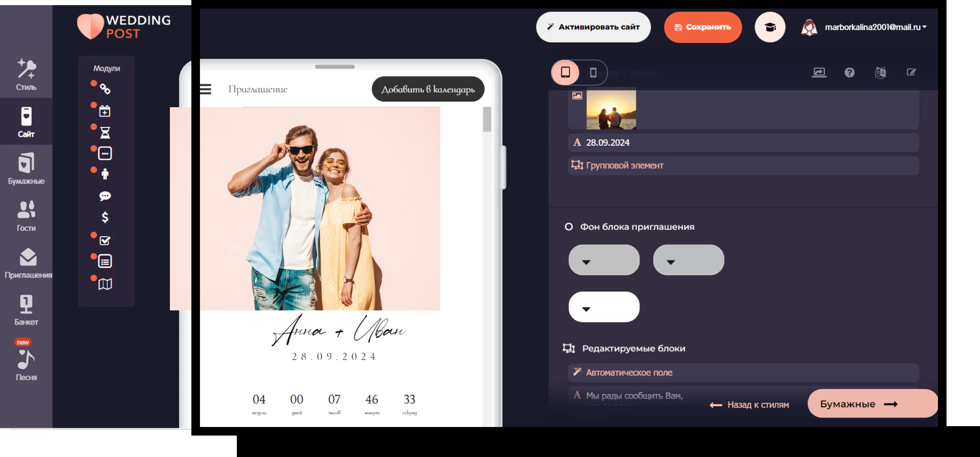
Task: Select the map module icon
Action: pyautogui.click(x=105, y=284)
